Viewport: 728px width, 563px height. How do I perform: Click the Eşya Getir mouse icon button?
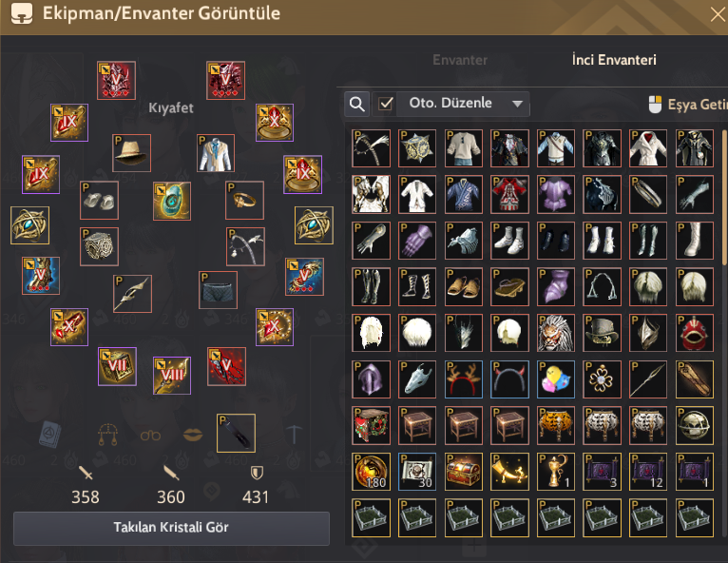pos(655,105)
